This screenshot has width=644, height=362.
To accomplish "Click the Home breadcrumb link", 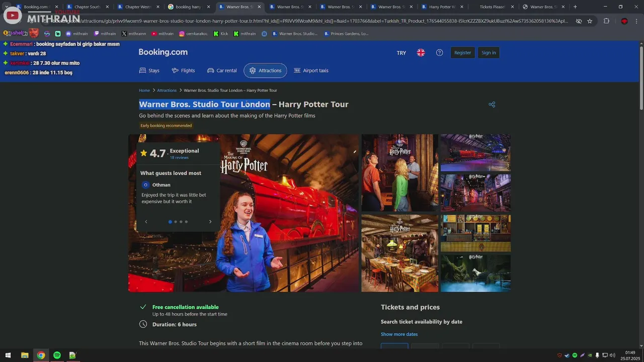I will 144,90.
